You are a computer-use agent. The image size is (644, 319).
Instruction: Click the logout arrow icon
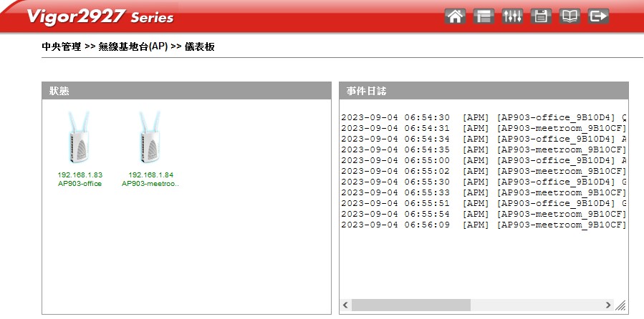point(598,16)
